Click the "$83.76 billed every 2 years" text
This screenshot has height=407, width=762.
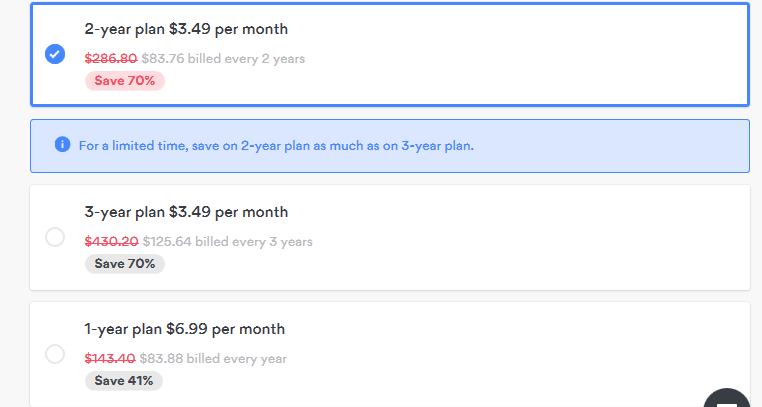pyautogui.click(x=224, y=59)
